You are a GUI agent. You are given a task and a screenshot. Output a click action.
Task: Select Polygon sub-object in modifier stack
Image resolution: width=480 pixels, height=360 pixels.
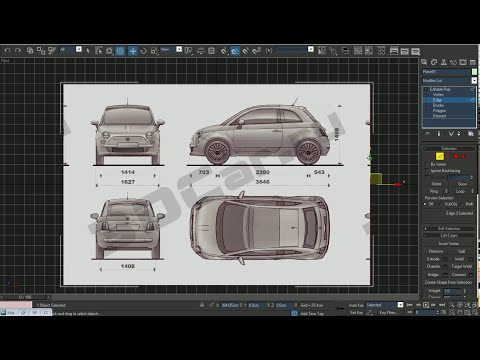point(439,111)
